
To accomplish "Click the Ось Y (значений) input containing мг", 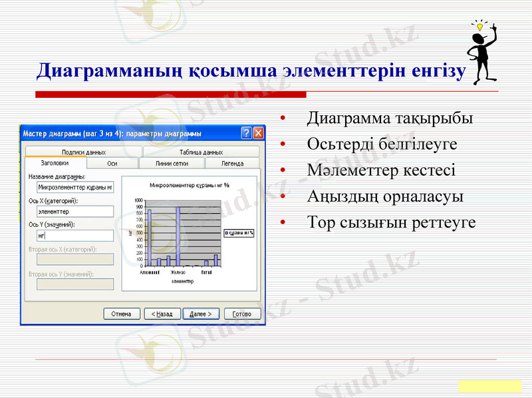I will [x=76, y=236].
